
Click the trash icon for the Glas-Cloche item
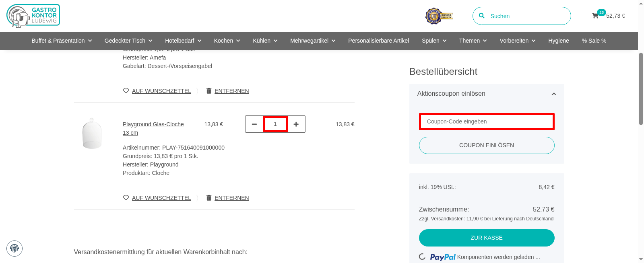[x=209, y=197]
